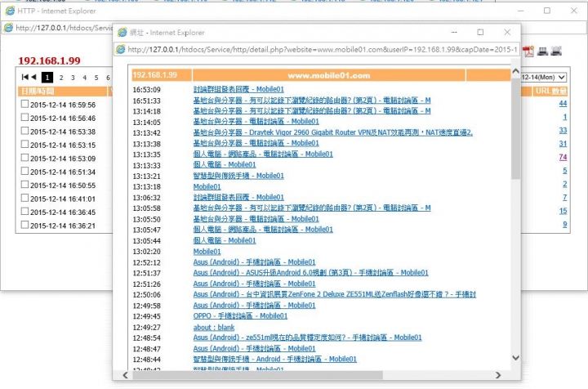Maximize the front detail popup window
The width and height of the screenshot is (588, 389).
coord(480,32)
